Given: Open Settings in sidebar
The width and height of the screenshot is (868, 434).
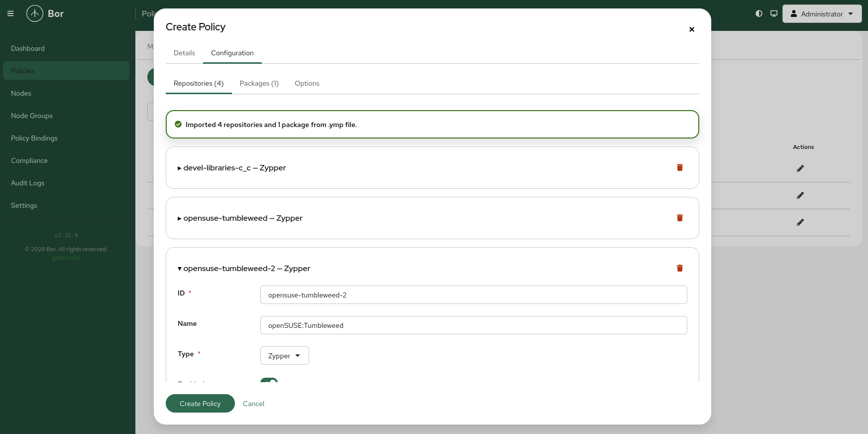Looking at the screenshot, I should point(66,205).
